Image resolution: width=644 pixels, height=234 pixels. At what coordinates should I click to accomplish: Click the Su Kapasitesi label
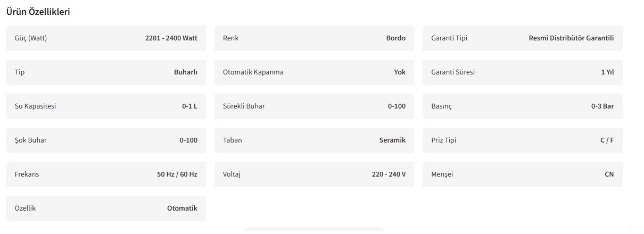pos(35,106)
